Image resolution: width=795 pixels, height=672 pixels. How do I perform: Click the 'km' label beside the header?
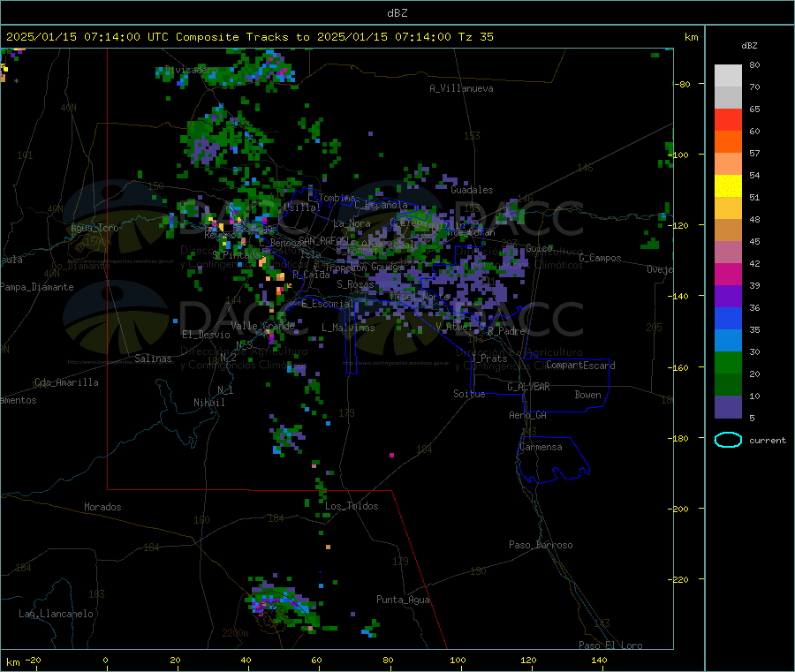coord(691,37)
